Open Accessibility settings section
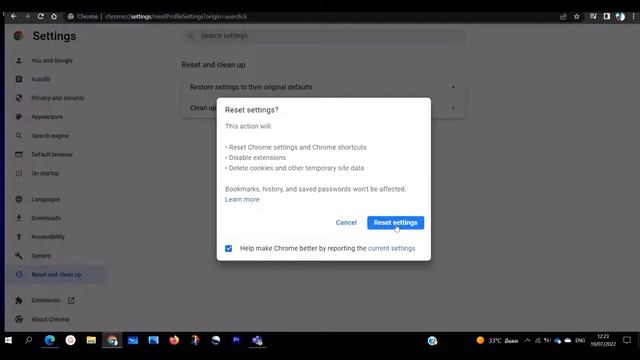This screenshot has height=360, width=640. (48, 237)
